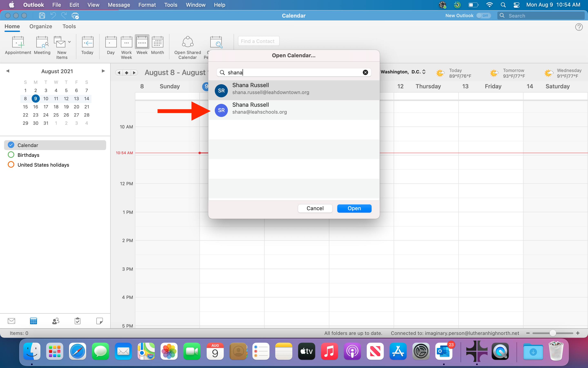Click the Undo arrow in title bar
This screenshot has height=368, width=588.
[x=53, y=16]
